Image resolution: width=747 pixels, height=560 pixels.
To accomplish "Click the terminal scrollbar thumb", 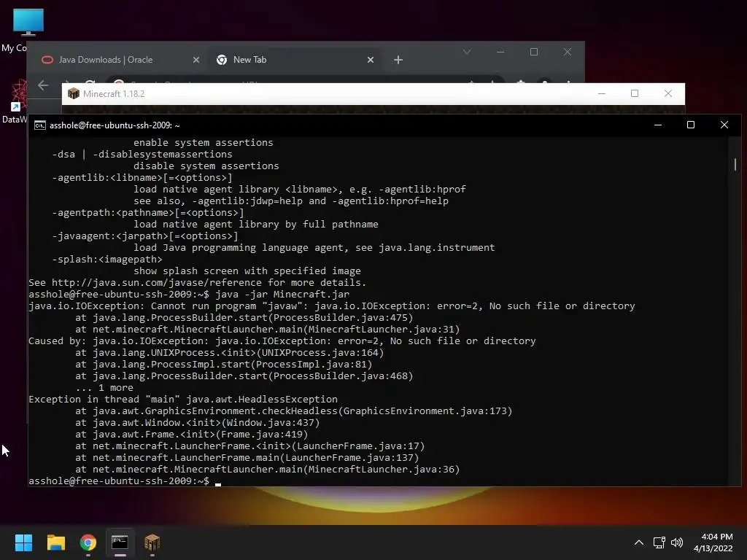I will (735, 164).
